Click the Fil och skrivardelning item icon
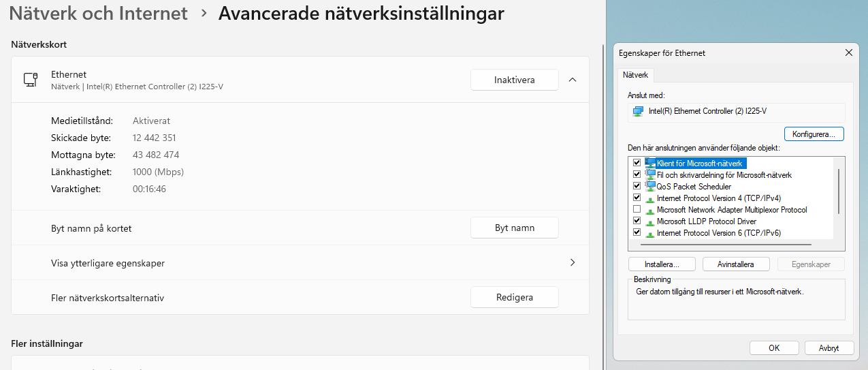The height and width of the screenshot is (370, 868). point(650,174)
